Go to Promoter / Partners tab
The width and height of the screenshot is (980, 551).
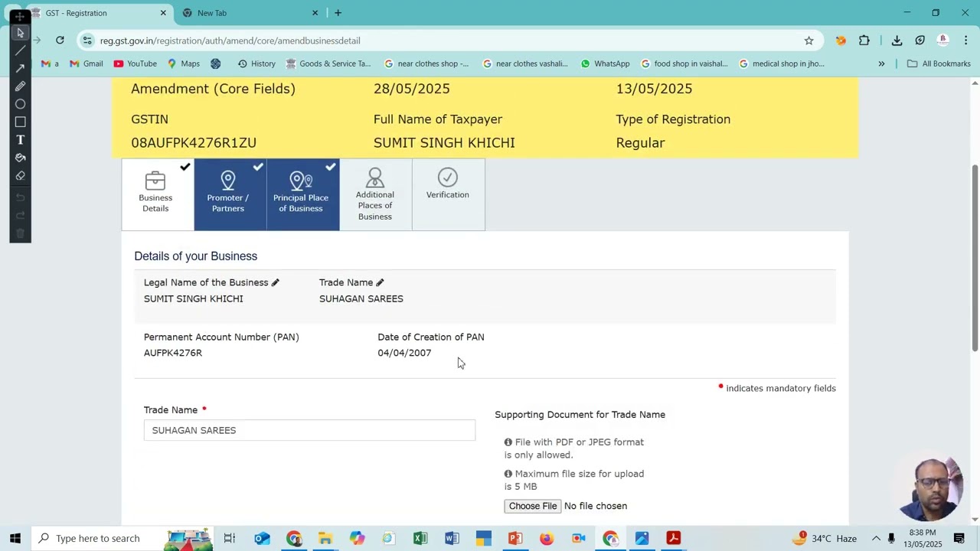(230, 194)
